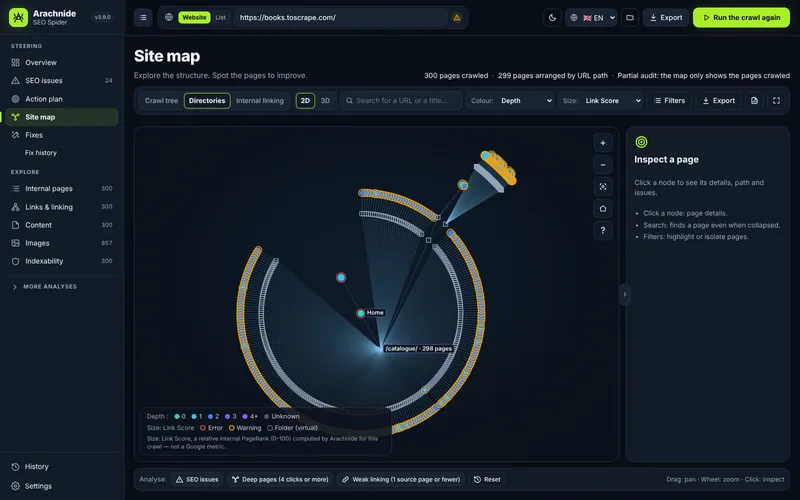Switch map to 3D view
This screenshot has height=500, width=800.
point(325,101)
